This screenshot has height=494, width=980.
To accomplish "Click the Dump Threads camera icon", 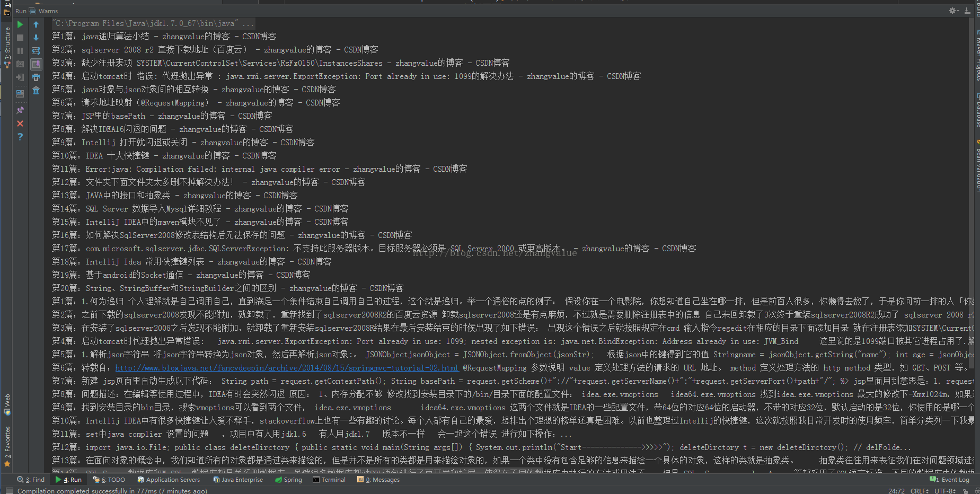I will [20, 64].
